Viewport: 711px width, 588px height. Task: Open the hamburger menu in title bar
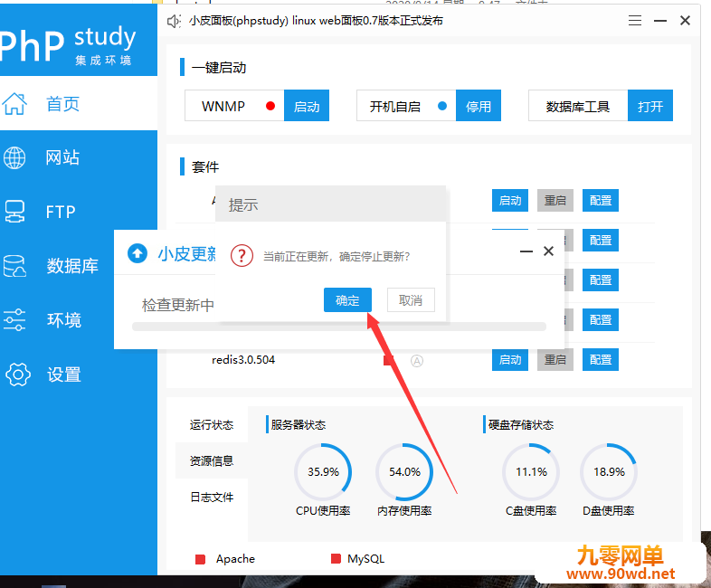point(635,21)
